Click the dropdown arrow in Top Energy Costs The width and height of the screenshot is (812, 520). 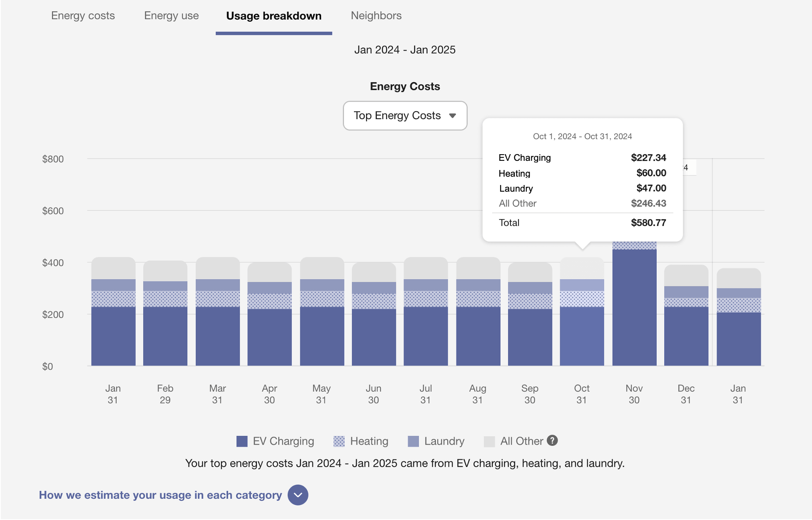453,116
